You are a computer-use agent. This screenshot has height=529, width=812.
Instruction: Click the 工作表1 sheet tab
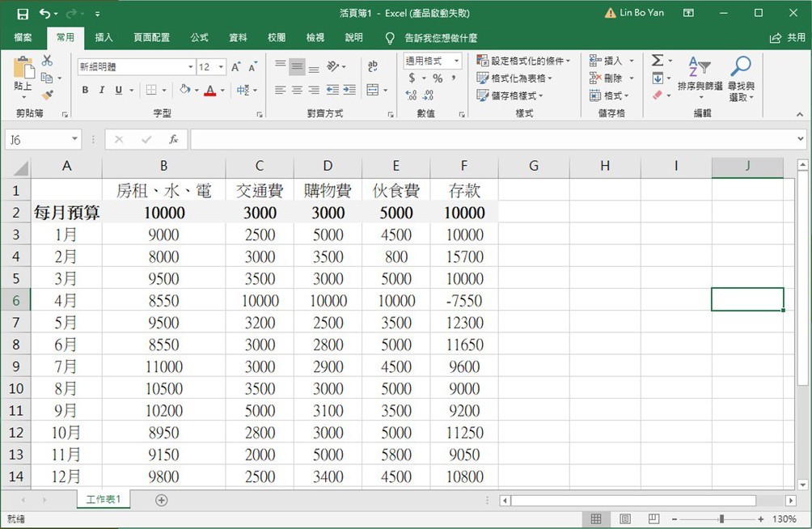coord(104,499)
